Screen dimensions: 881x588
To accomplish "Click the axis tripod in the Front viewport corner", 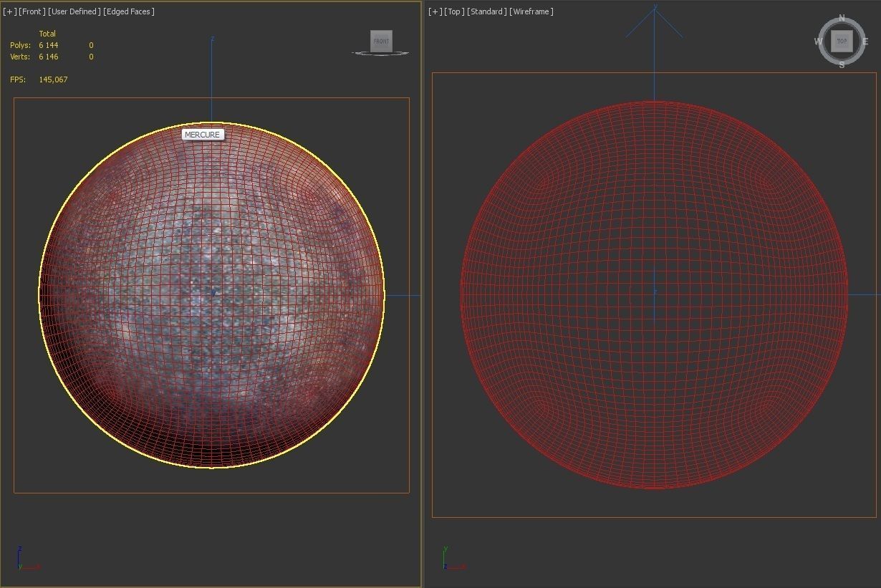I will [x=27, y=559].
